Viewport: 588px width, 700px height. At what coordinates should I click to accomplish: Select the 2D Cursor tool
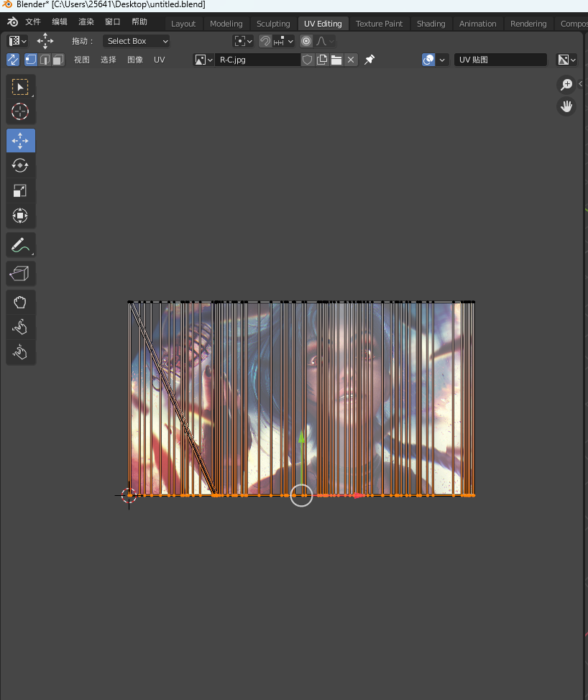click(x=21, y=111)
